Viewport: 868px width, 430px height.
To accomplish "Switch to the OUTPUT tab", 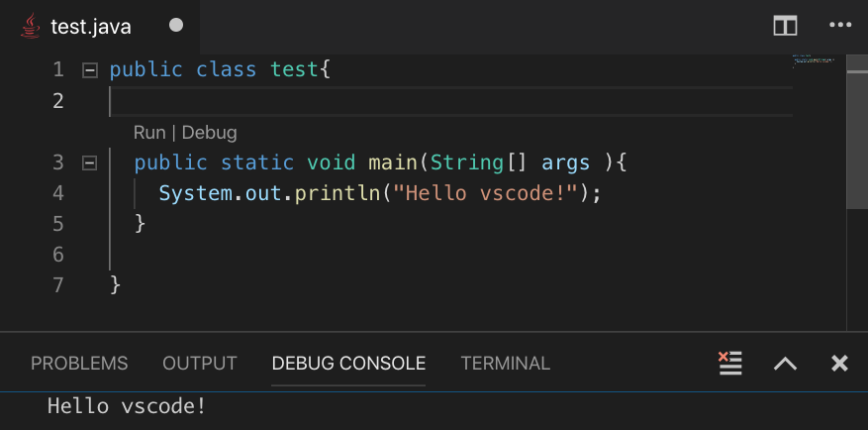I will [x=200, y=364].
